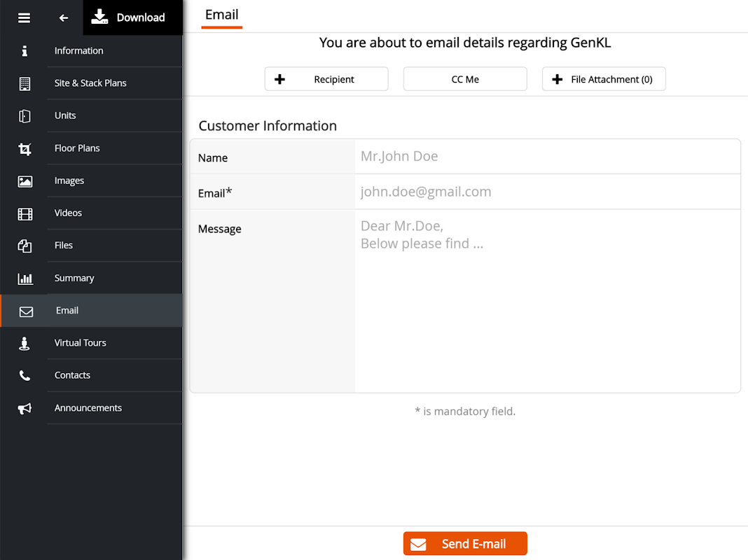Open the Videos film icon

tap(25, 213)
